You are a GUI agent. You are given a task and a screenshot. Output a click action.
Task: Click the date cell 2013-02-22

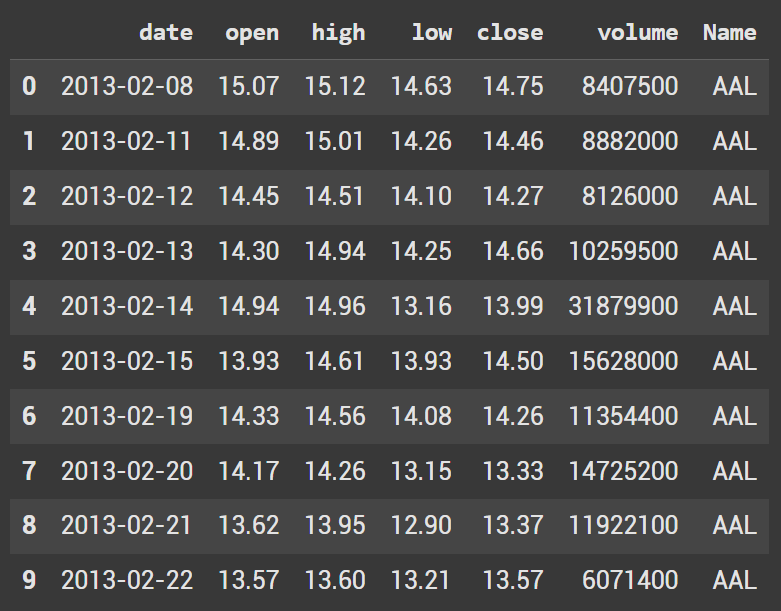127,579
